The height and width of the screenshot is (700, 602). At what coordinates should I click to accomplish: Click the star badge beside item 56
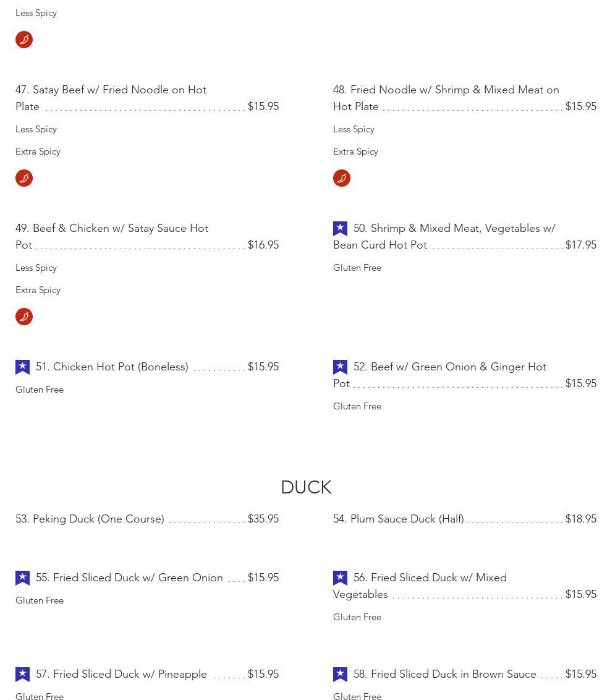click(x=340, y=578)
